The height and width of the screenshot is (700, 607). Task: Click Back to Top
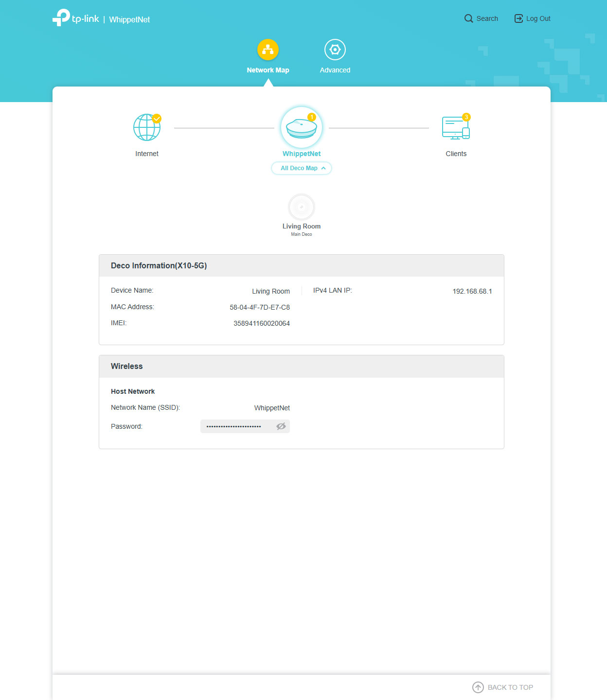pyautogui.click(x=503, y=687)
